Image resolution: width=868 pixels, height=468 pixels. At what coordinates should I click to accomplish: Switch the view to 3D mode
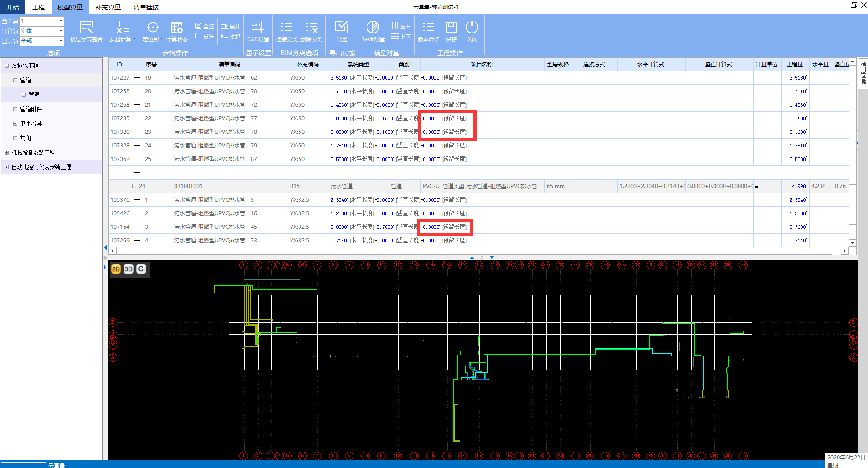(x=129, y=269)
